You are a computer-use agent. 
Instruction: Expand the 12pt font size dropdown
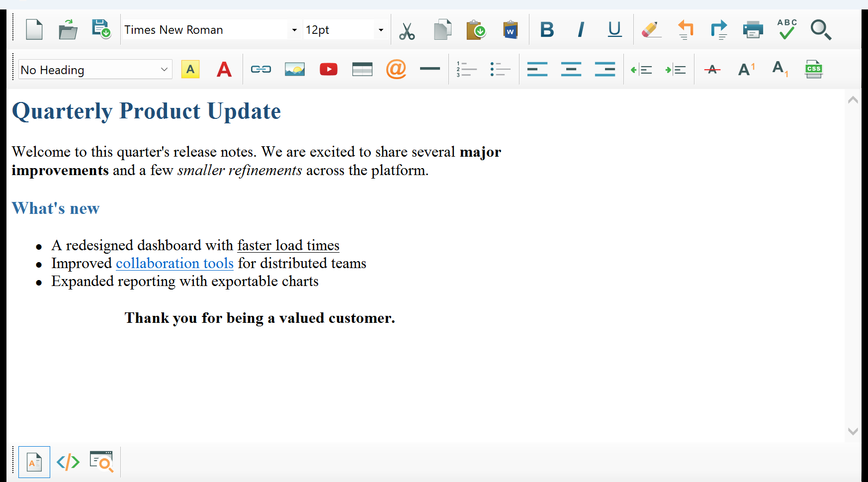(x=346, y=30)
